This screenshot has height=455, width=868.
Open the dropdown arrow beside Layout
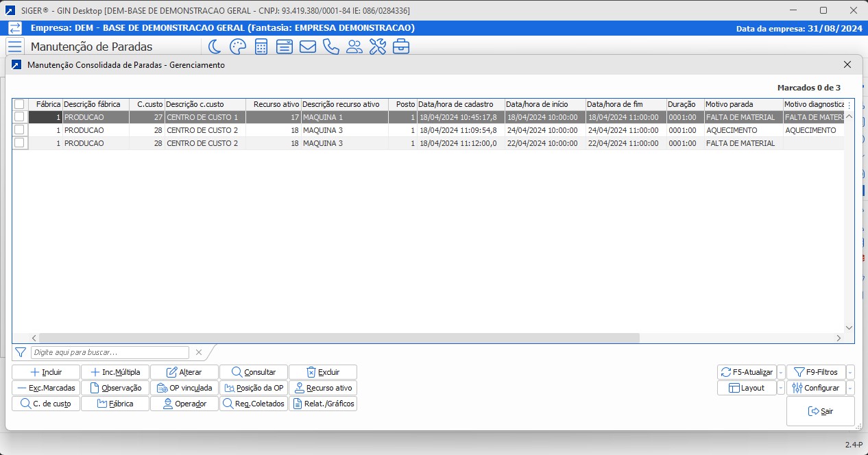(x=781, y=388)
